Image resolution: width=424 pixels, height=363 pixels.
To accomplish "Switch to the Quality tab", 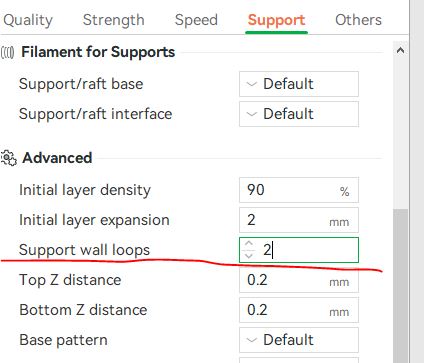I will click(28, 20).
